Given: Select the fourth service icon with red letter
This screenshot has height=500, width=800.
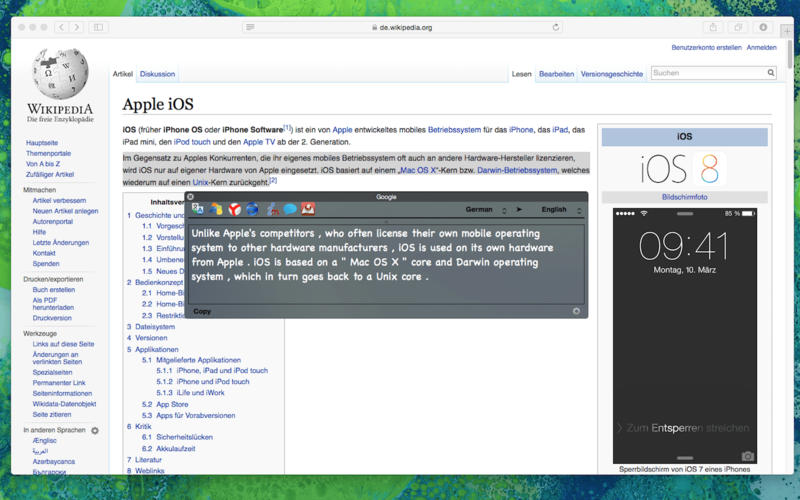Looking at the screenshot, I should click(272, 209).
